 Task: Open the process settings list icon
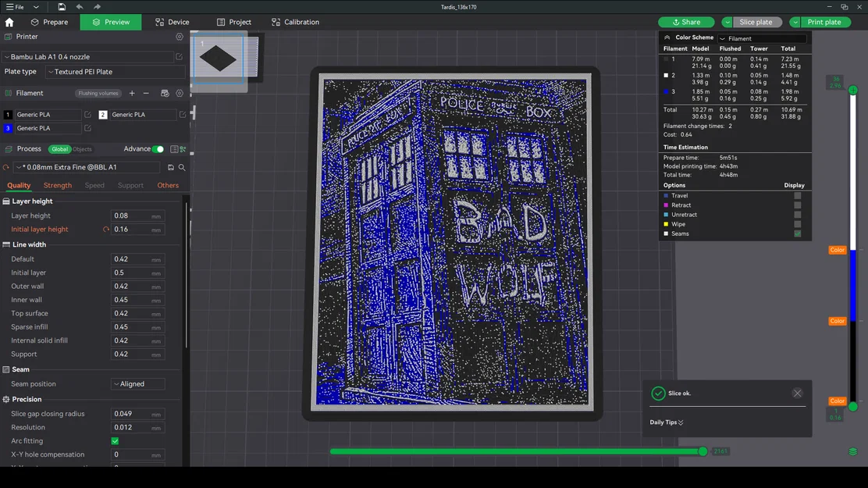click(x=174, y=149)
